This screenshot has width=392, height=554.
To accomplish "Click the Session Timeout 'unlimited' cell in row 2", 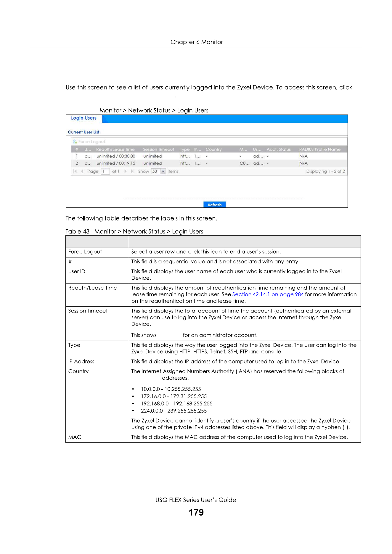I will pos(152,163).
